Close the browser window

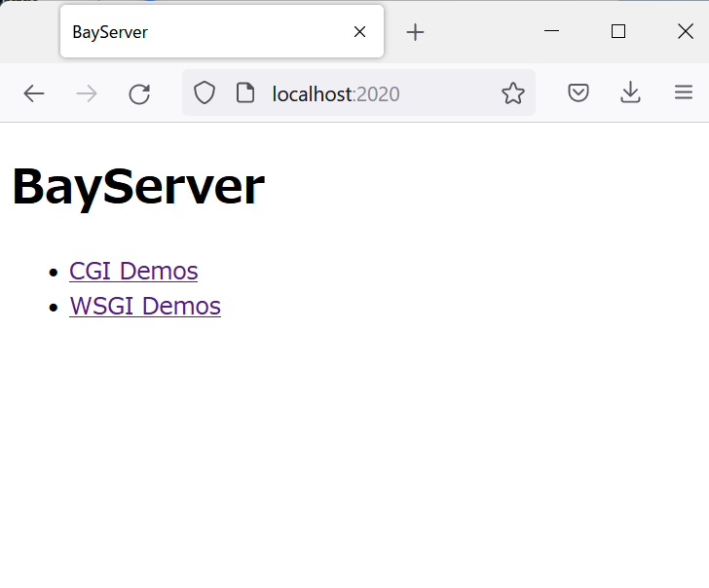[x=686, y=31]
